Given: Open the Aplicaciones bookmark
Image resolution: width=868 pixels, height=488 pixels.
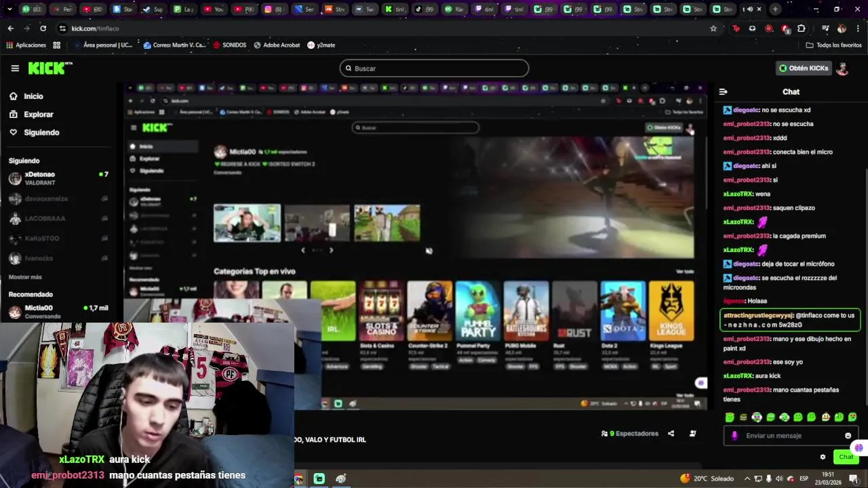Looking at the screenshot, I should (26, 45).
